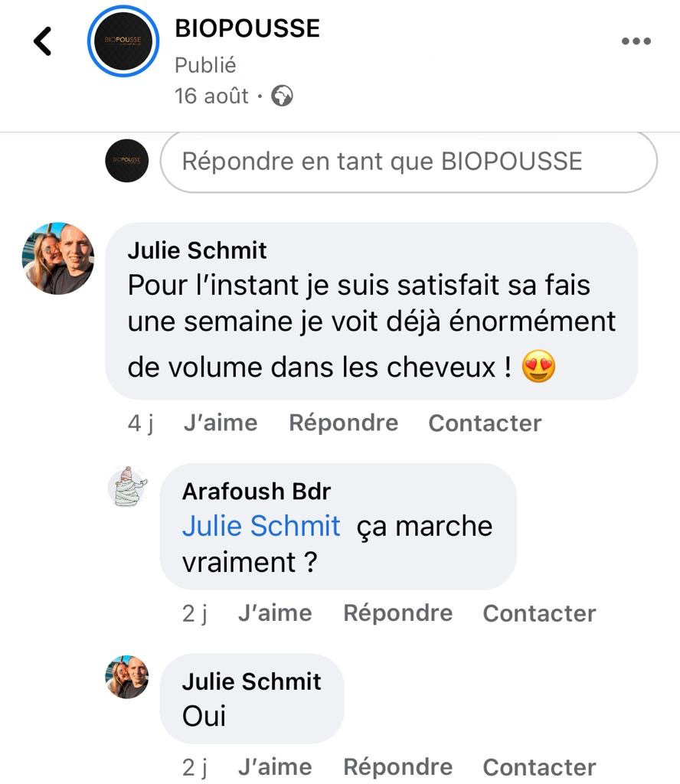Tap small BIOPOUSSE avatar beside reply field
This screenshot has height=784, width=680.
point(126,161)
